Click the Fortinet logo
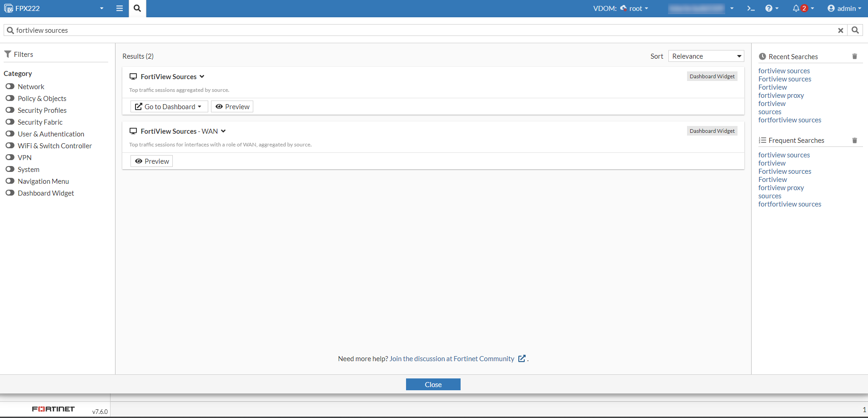868x418 pixels. tap(53, 409)
